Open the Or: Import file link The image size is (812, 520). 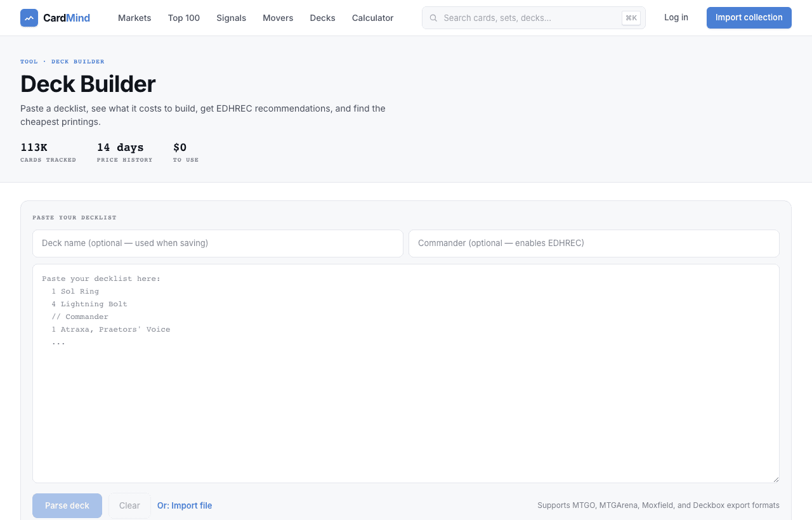(x=185, y=505)
